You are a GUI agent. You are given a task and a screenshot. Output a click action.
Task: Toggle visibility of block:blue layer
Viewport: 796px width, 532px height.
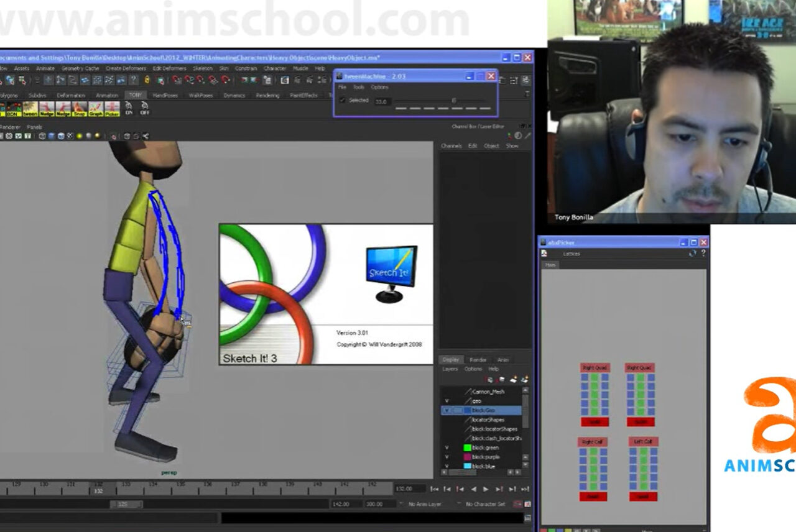(x=447, y=465)
